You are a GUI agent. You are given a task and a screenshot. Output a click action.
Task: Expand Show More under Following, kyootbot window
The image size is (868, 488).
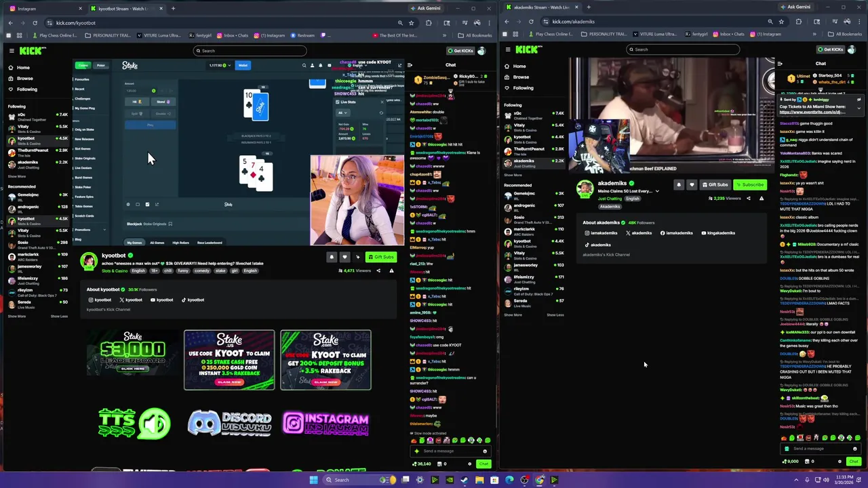17,176
